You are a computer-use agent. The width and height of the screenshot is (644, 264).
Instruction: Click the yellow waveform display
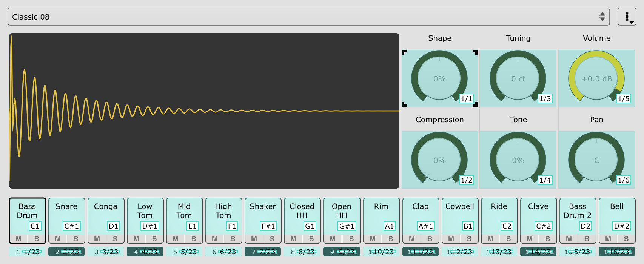[204, 111]
